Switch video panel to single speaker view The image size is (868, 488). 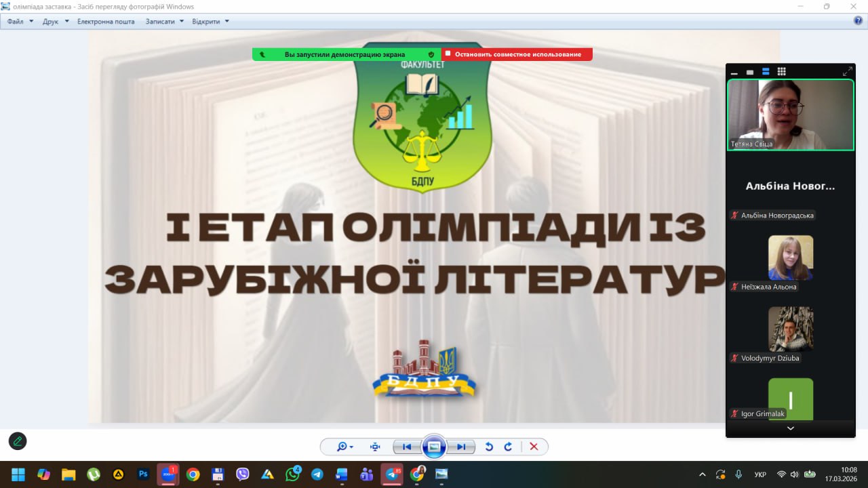tap(750, 72)
